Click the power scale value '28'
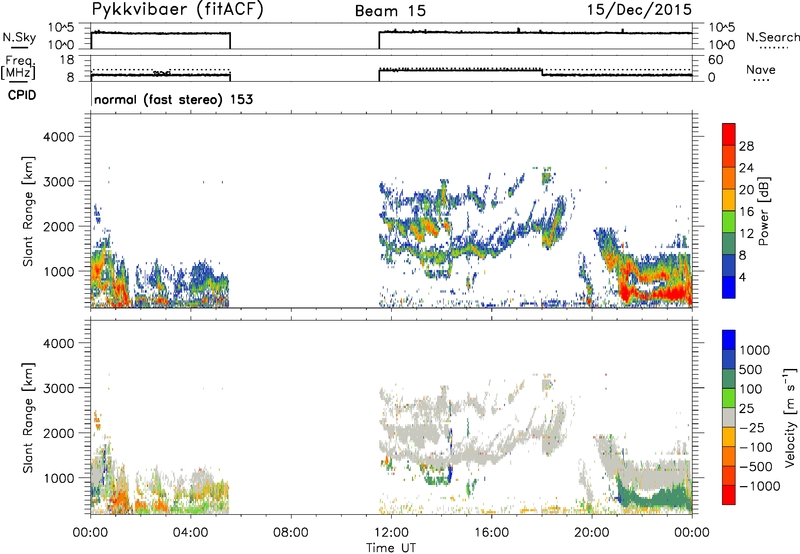This screenshot has height=554, width=800. (746, 146)
